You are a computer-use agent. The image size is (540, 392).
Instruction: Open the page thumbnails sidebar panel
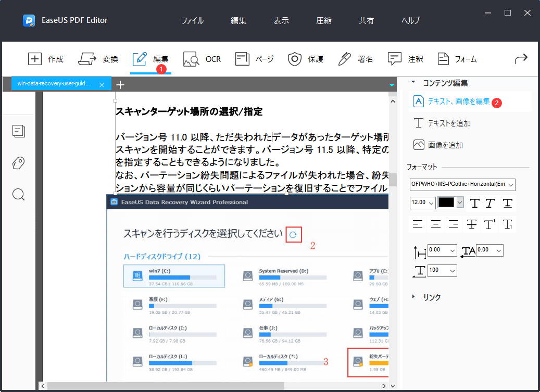click(x=19, y=131)
